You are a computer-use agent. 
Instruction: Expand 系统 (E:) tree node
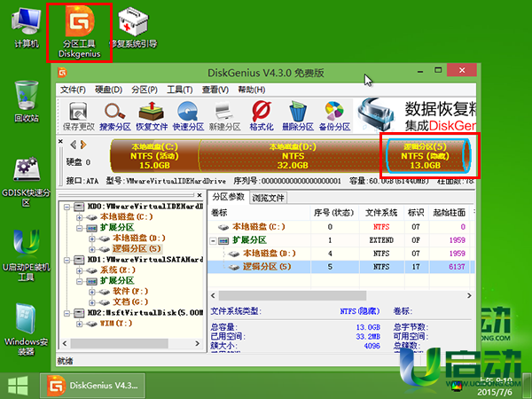point(80,270)
